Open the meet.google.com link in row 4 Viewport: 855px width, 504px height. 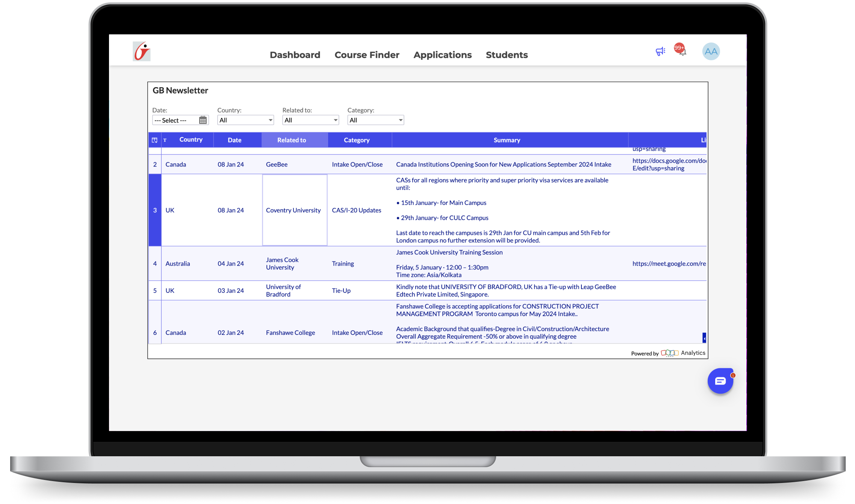[669, 264]
